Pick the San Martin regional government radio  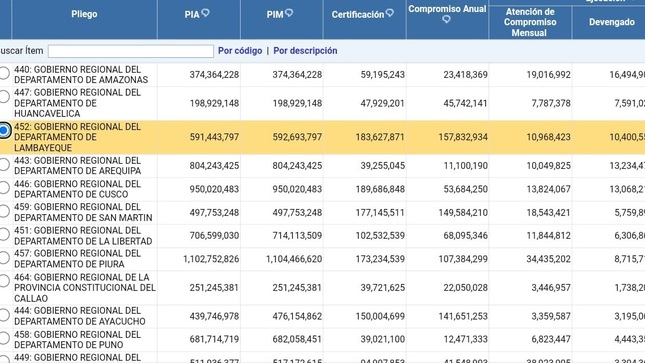[x=4, y=211]
